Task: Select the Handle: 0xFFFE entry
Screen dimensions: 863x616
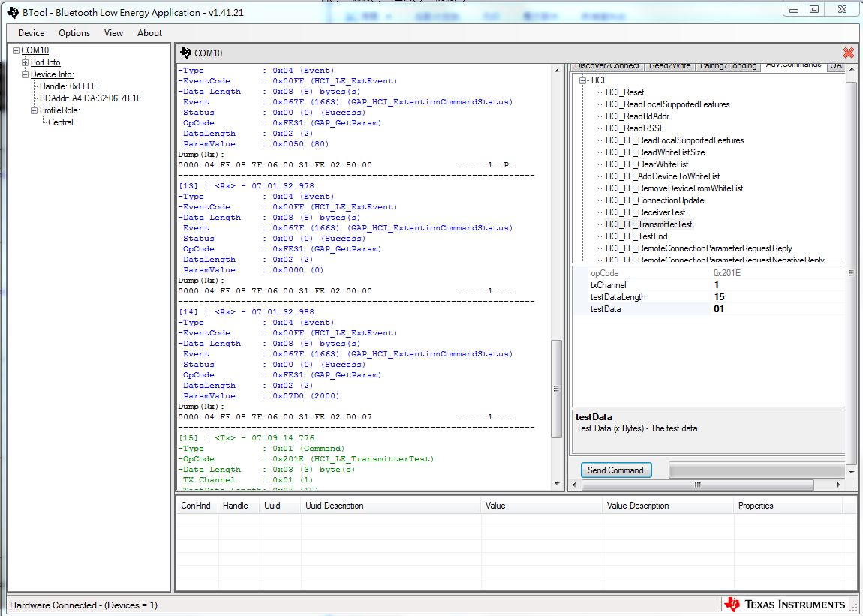Action: [x=68, y=86]
